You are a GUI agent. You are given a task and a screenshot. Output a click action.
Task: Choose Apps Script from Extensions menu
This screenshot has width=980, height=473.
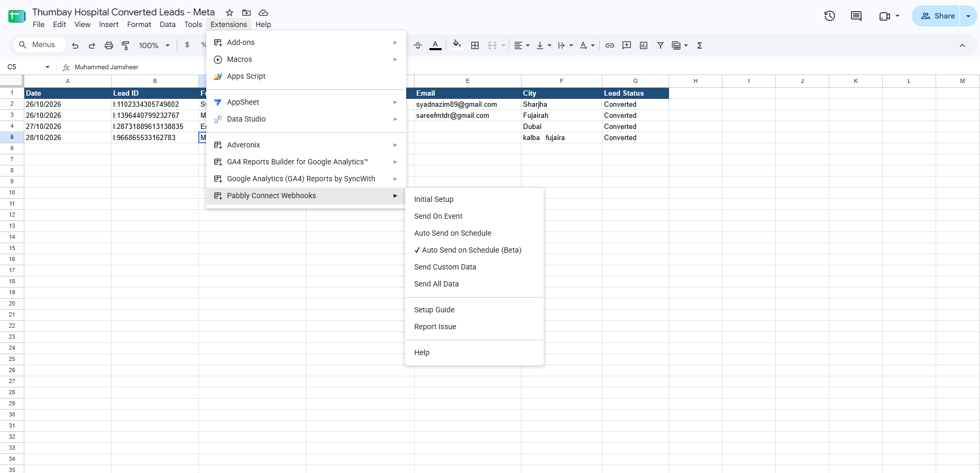[x=306, y=76]
